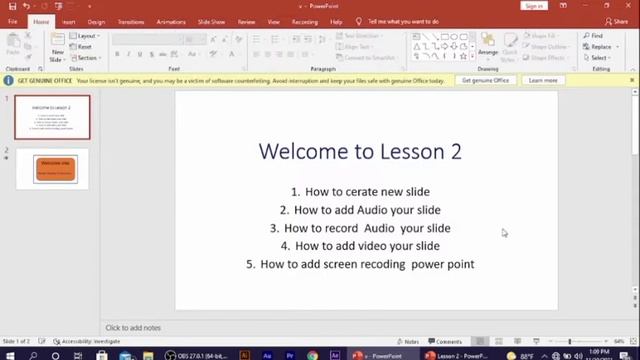Screen dimensions: 640x360
Task: Expand the Replace dropdown arrow
Action: point(617,47)
